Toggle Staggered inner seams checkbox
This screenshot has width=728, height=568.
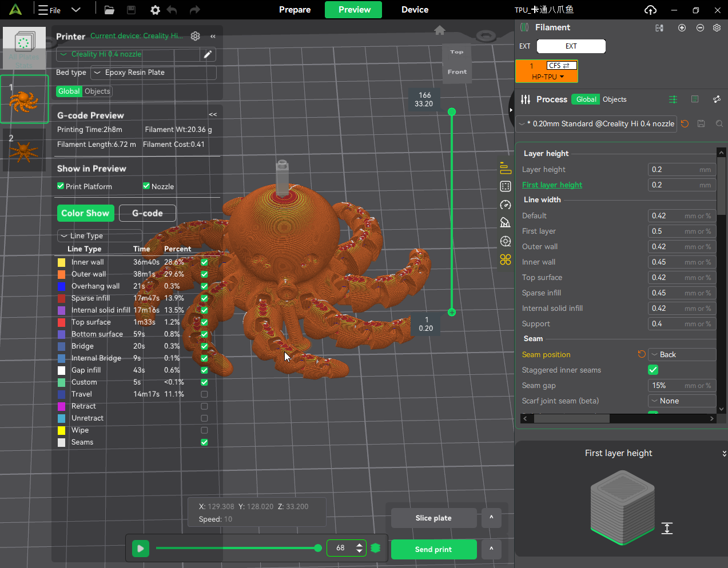pos(653,370)
